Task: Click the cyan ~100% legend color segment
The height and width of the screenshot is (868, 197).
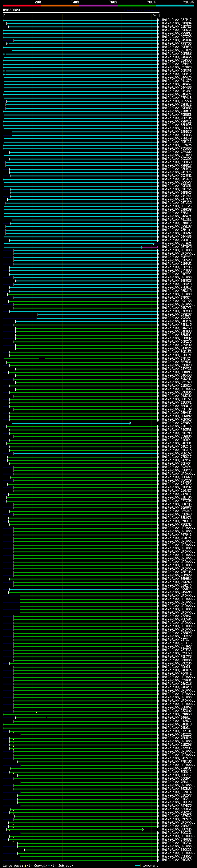Action: coord(175,6)
